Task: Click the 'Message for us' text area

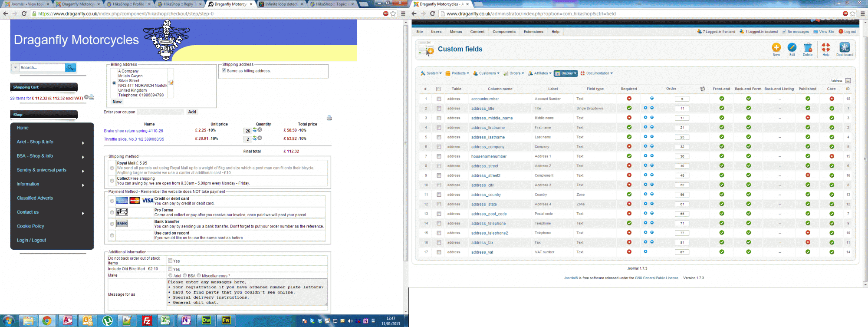Action: point(247,292)
